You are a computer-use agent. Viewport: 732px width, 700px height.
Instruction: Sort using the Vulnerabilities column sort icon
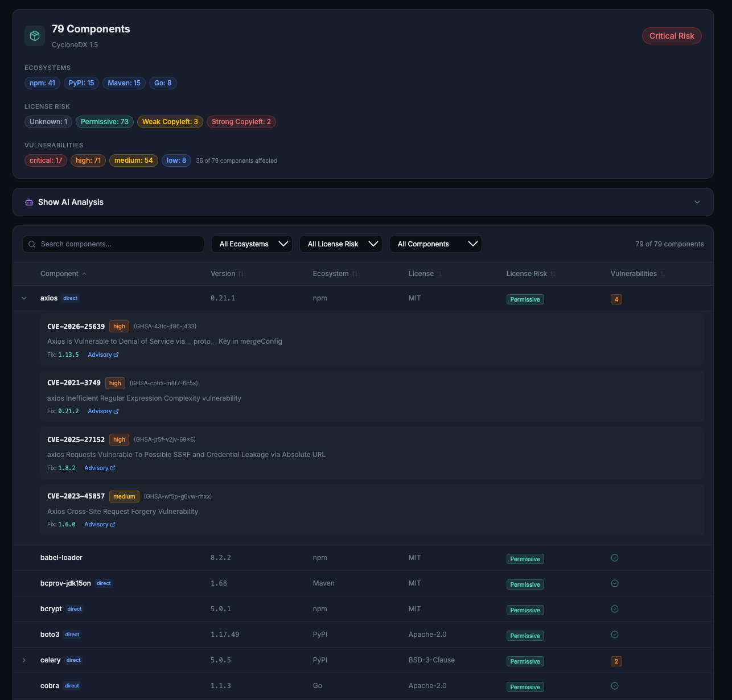(x=662, y=274)
